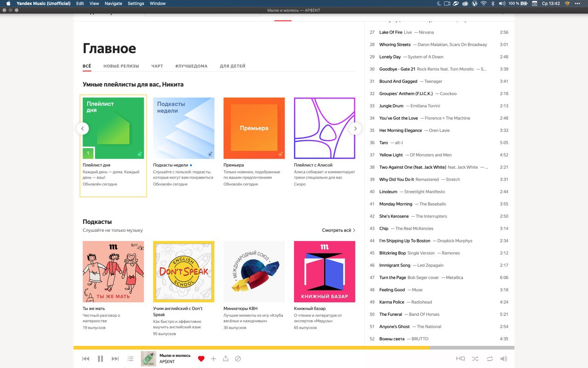Image resolution: width=588 pixels, height=368 pixels.
Task: Toggle shuffle mode
Action: coord(475,359)
